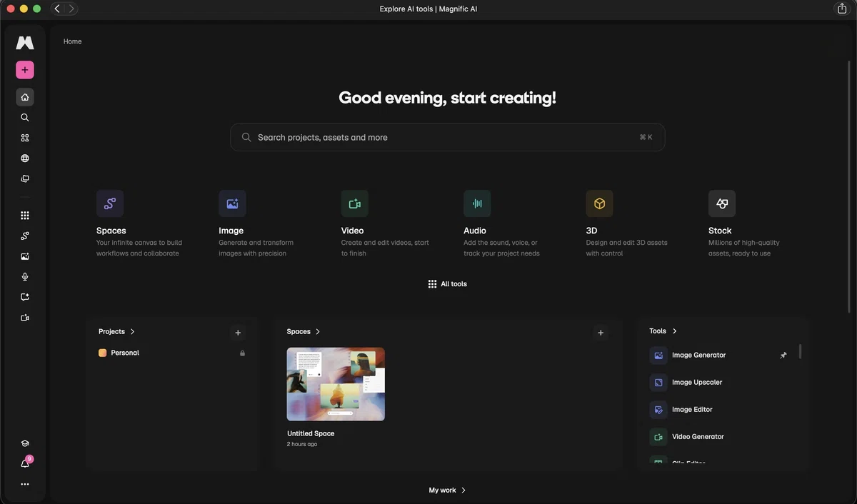Select the image sparkle icon in the sidebar
The image size is (857, 504).
click(x=25, y=256)
